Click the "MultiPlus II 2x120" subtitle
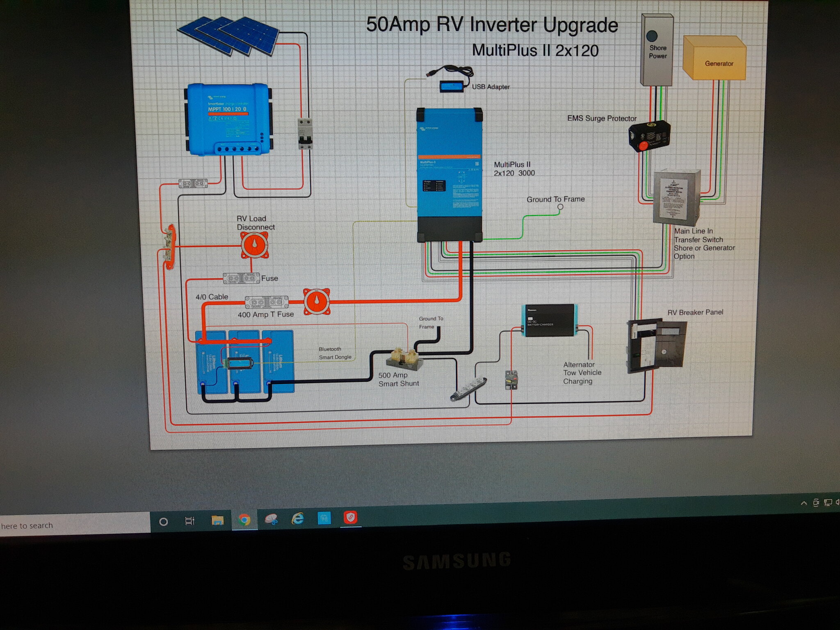This screenshot has width=840, height=630. point(535,50)
